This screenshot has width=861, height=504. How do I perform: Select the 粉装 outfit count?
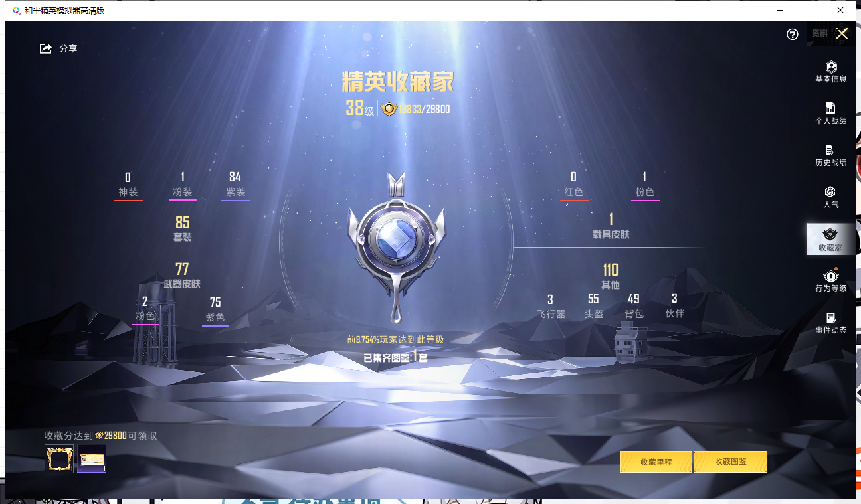[183, 185]
